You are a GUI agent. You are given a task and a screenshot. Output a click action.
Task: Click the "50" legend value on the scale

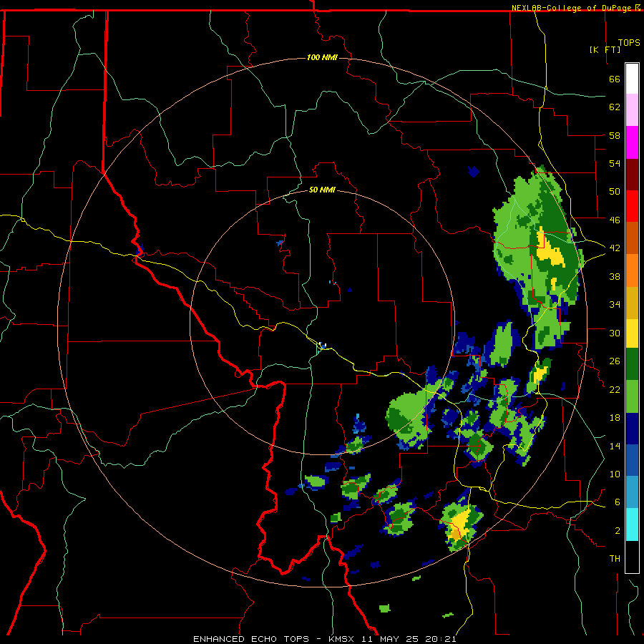tap(615, 192)
